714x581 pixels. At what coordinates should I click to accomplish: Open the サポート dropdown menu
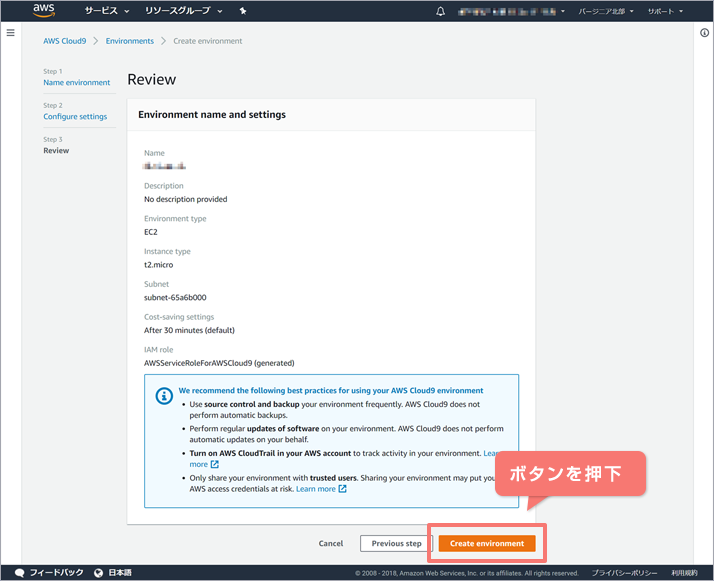[665, 11]
